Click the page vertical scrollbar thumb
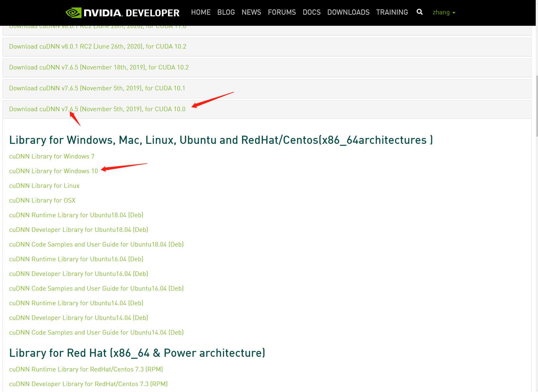Viewport: 538px width, 392px height. (537, 106)
